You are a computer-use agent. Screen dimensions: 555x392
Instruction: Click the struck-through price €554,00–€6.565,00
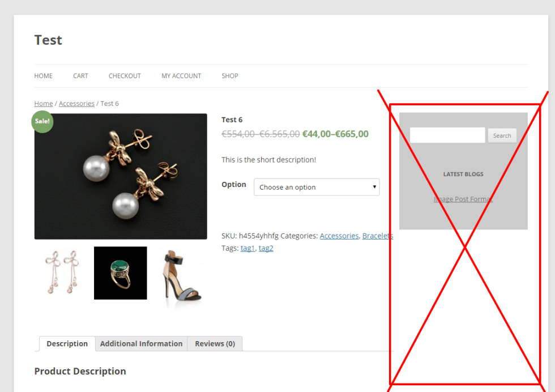[261, 134]
